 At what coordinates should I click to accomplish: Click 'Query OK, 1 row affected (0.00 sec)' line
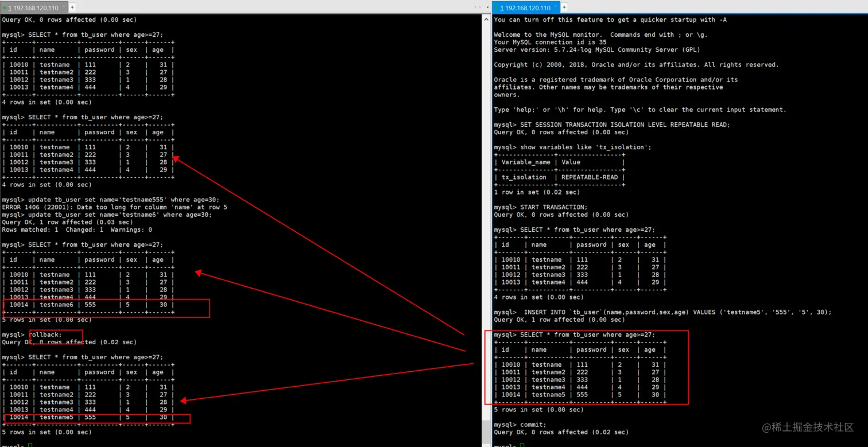pyautogui.click(x=559, y=320)
